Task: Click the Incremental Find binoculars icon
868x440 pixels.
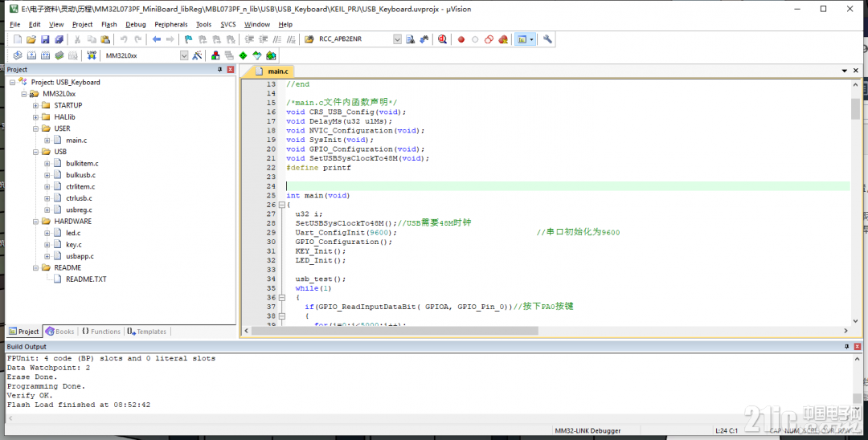Action: 424,39
